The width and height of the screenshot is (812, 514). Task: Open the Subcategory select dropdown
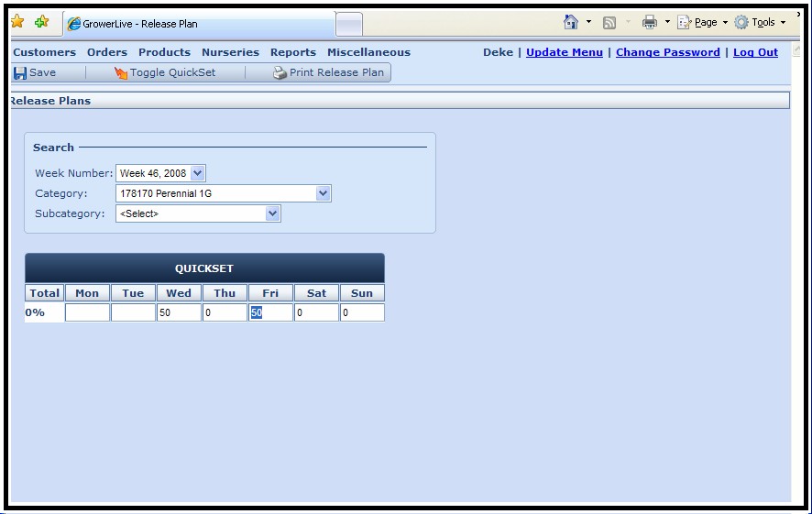pos(272,213)
